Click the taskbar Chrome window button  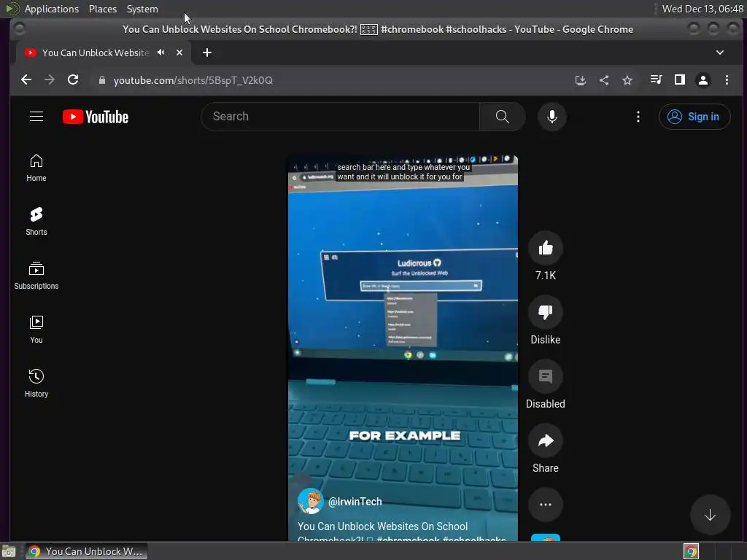click(x=86, y=551)
